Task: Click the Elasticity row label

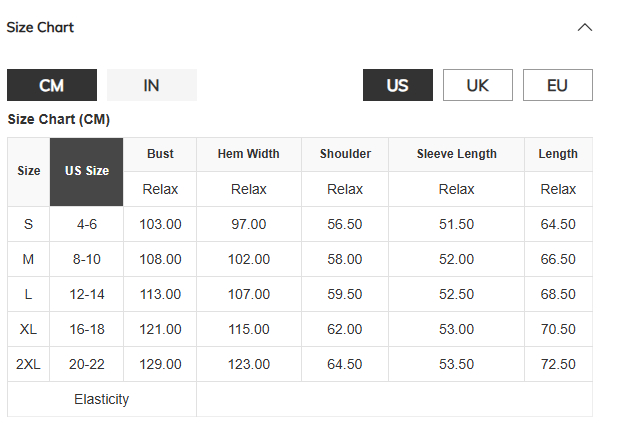Action: 101,399
